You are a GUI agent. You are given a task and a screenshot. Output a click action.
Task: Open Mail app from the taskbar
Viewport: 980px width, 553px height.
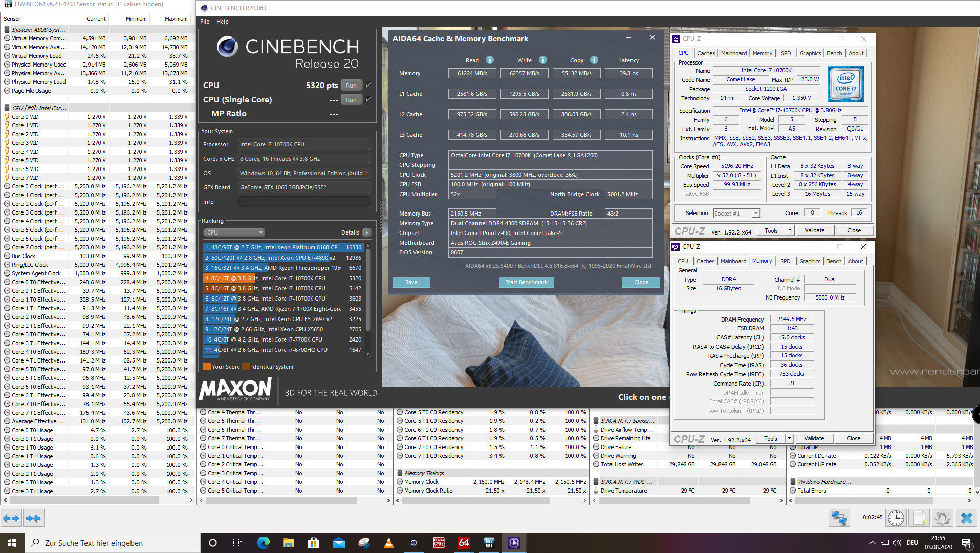pyautogui.click(x=338, y=543)
